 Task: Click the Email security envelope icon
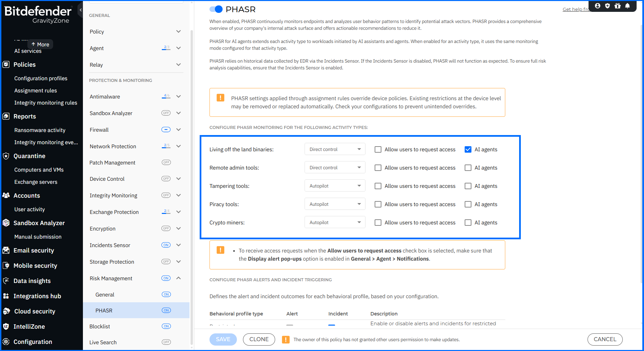pos(6,250)
